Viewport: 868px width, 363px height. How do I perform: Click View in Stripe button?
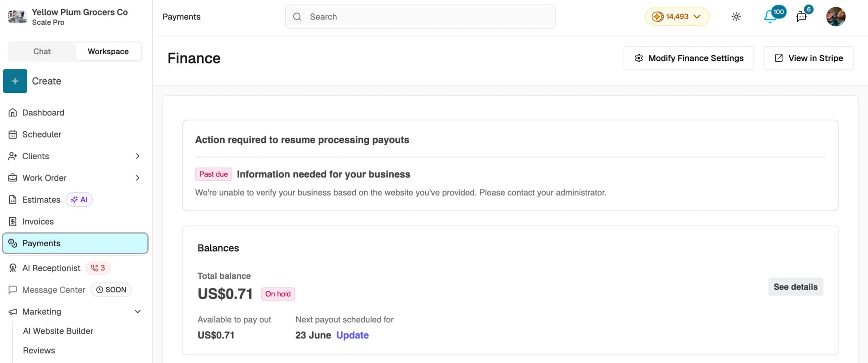(808, 58)
